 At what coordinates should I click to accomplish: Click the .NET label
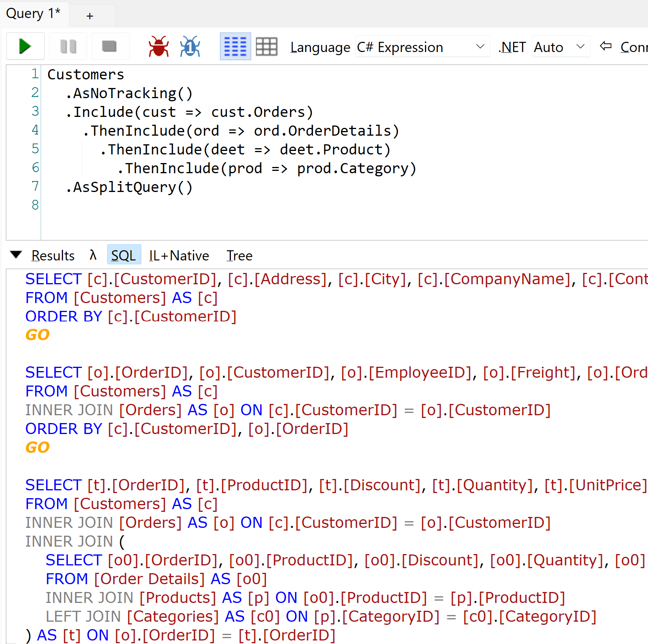(x=512, y=47)
